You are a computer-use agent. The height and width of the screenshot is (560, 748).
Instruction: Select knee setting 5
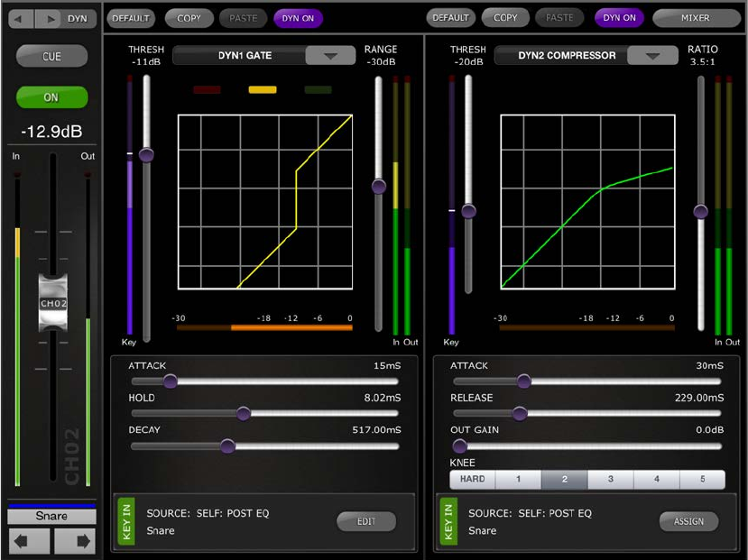pos(702,479)
